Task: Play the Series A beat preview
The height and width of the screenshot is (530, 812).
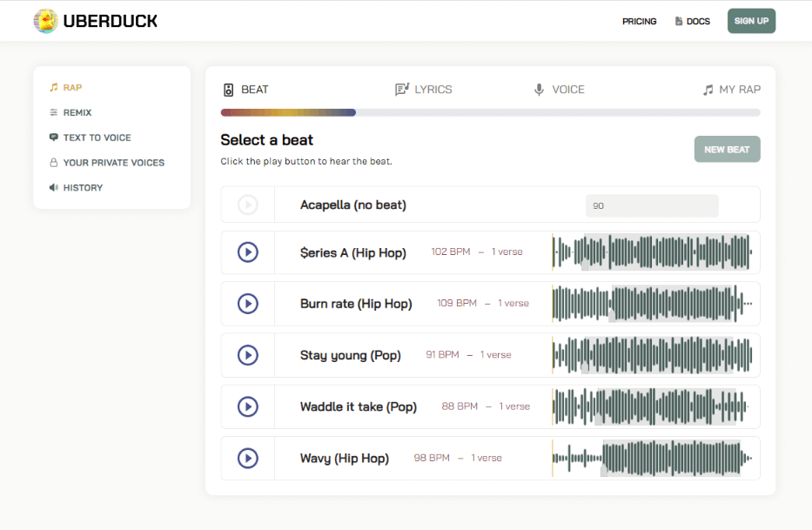Action: [247, 252]
